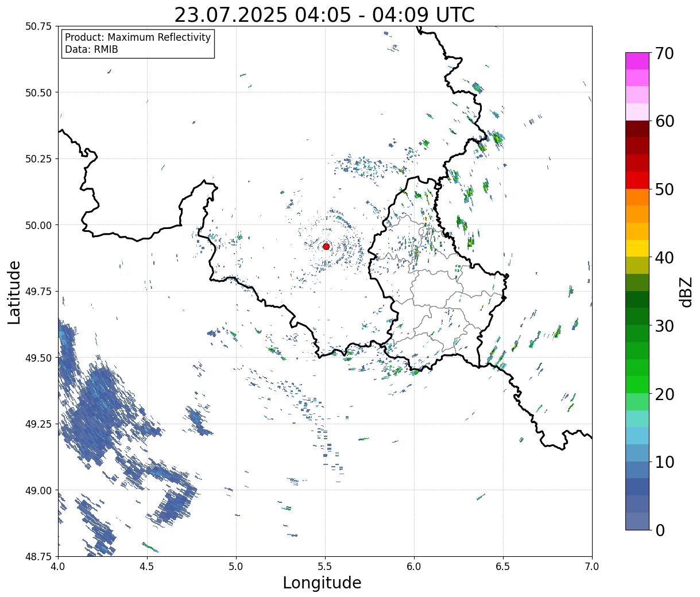
Task: Click the latitude tick label 50.75
Action: pos(38,26)
